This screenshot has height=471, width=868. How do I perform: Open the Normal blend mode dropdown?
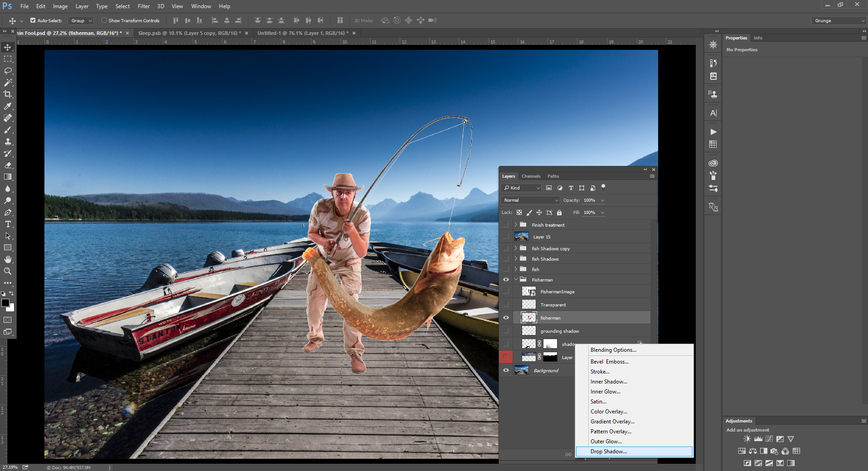coord(530,200)
